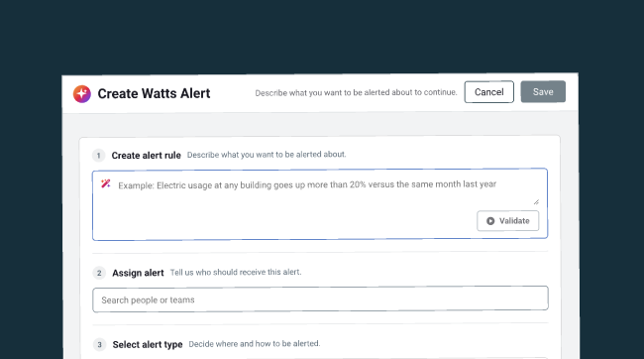Click 'Tell us who should receive this alert.'
The width and height of the screenshot is (644, 359).
pyautogui.click(x=236, y=273)
